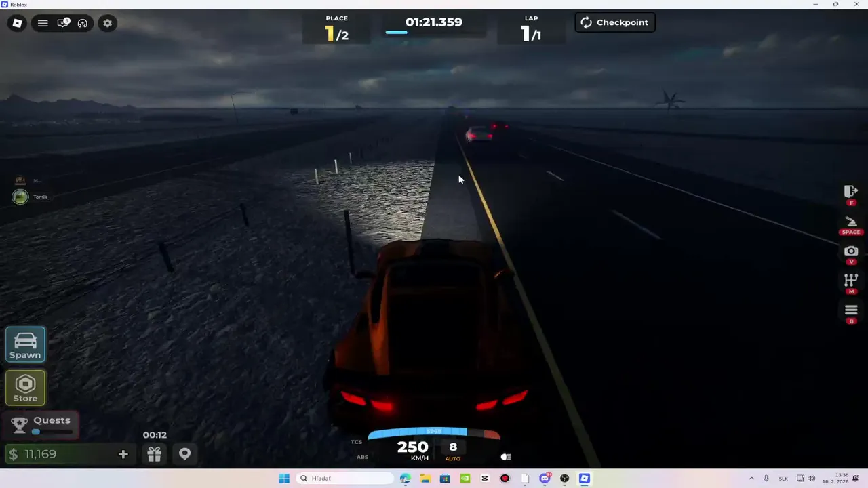Click the LAP 1/1 indicator

click(531, 28)
